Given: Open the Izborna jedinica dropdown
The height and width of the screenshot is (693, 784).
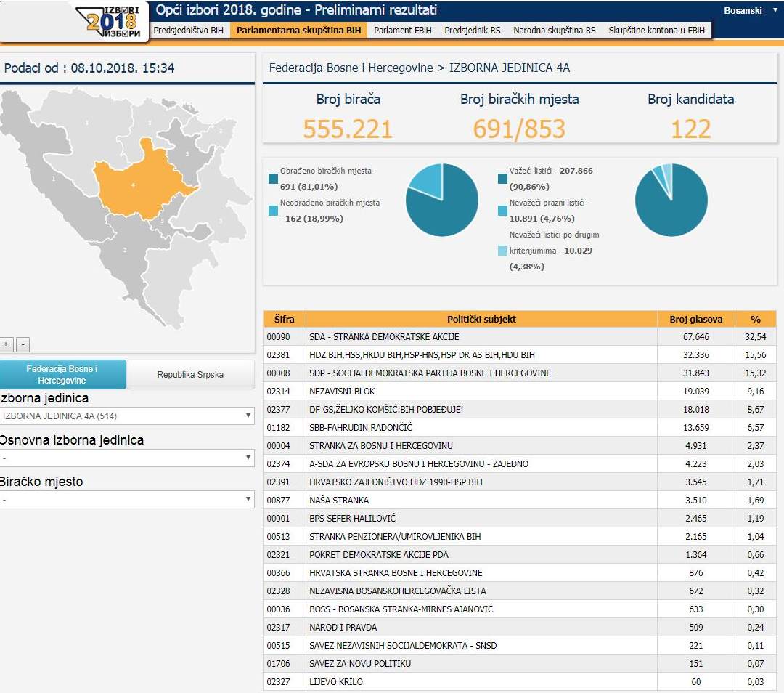Looking at the screenshot, I should (127, 416).
